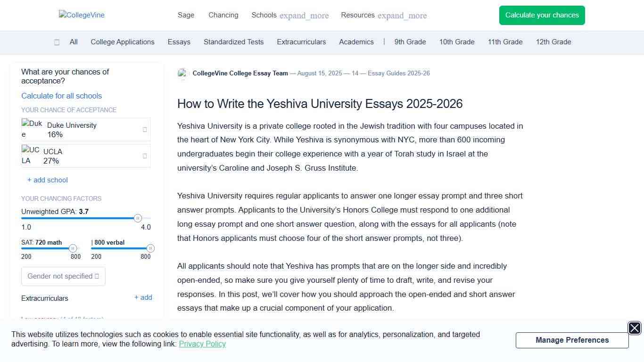Check the box on the UCLA row
The image size is (644, 362).
point(145,156)
